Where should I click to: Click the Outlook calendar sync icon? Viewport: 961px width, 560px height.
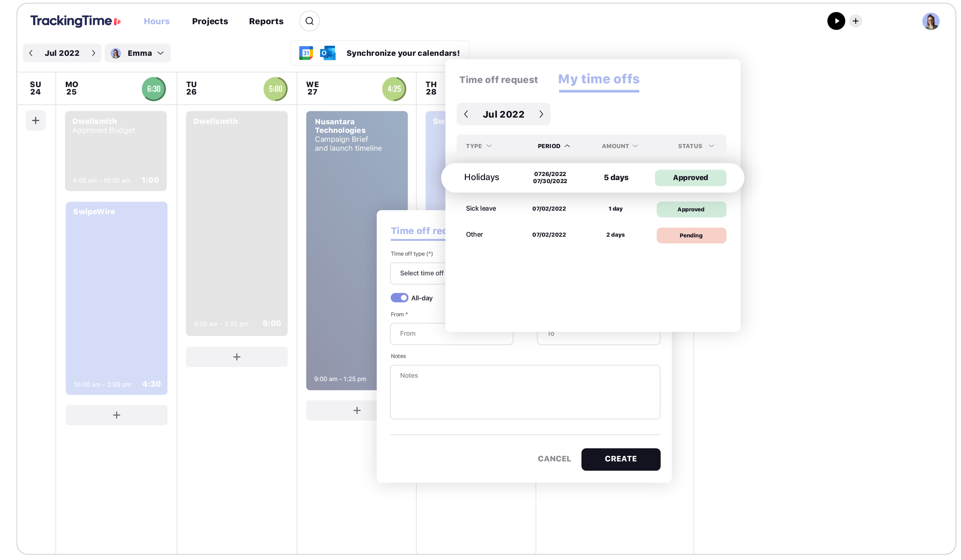[x=328, y=53]
